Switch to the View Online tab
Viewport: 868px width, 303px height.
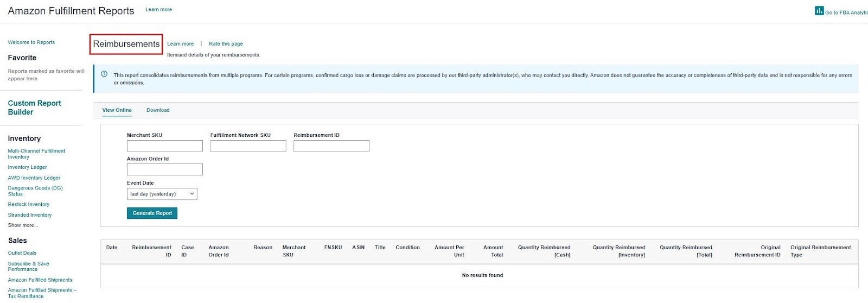(x=117, y=110)
